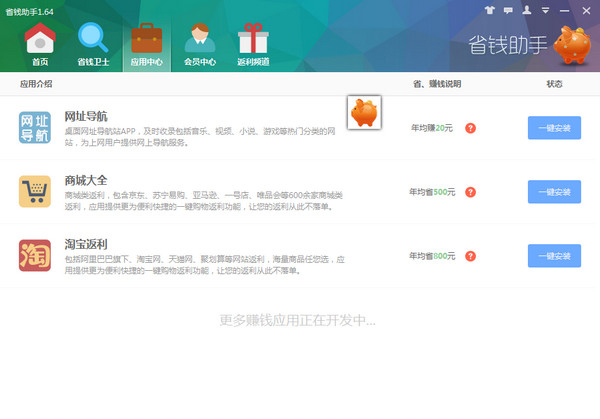Click the 商城大全 title text

[x=86, y=180]
